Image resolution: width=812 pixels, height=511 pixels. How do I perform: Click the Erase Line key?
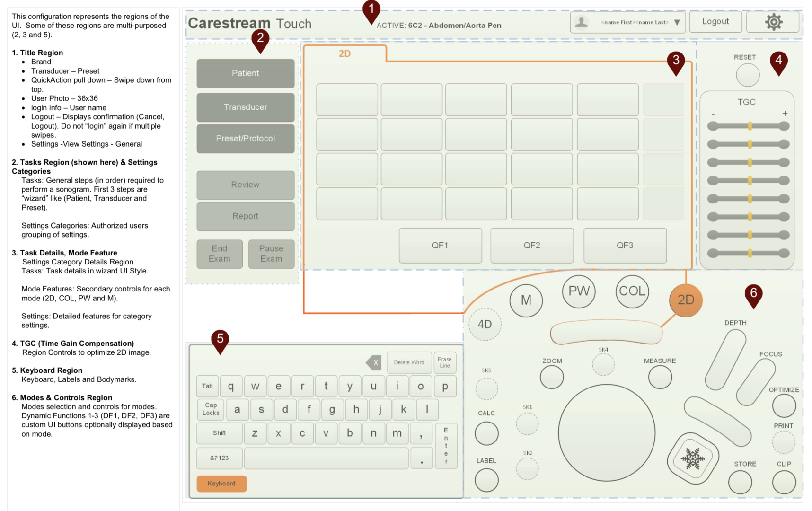(445, 362)
